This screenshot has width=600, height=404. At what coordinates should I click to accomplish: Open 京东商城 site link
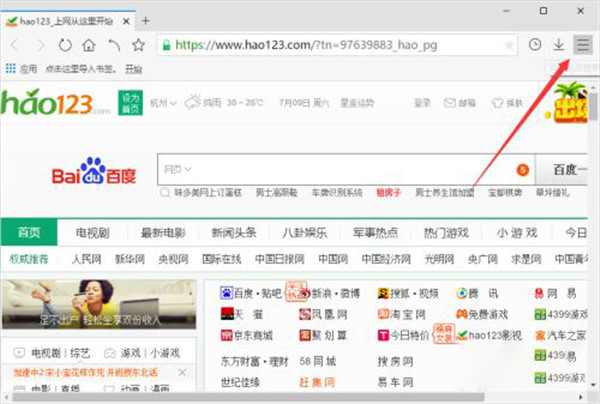click(247, 336)
